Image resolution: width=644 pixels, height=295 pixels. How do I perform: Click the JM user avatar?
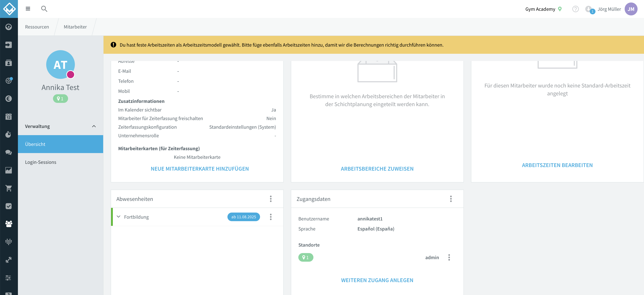click(x=631, y=9)
